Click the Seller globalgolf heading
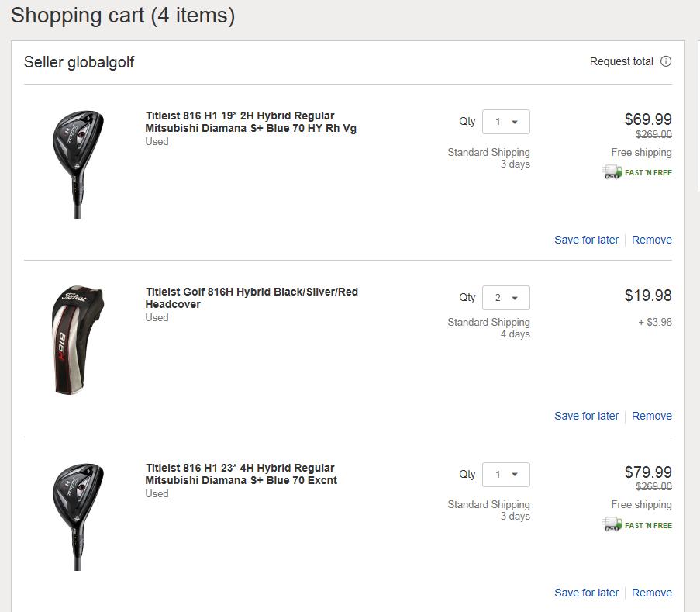700x612 pixels. [79, 62]
